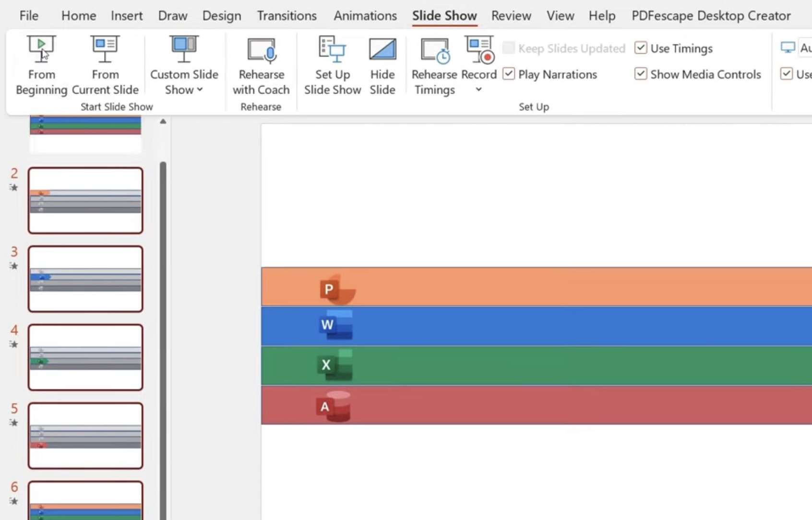This screenshot has height=520, width=812.
Task: Select the Slide Show tab
Action: [x=444, y=15]
